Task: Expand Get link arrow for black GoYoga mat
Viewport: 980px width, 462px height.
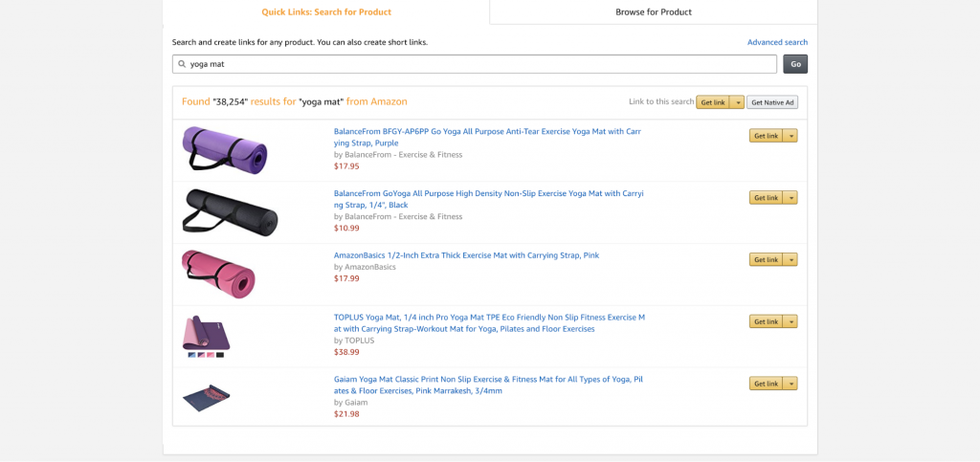Action: pos(791,198)
